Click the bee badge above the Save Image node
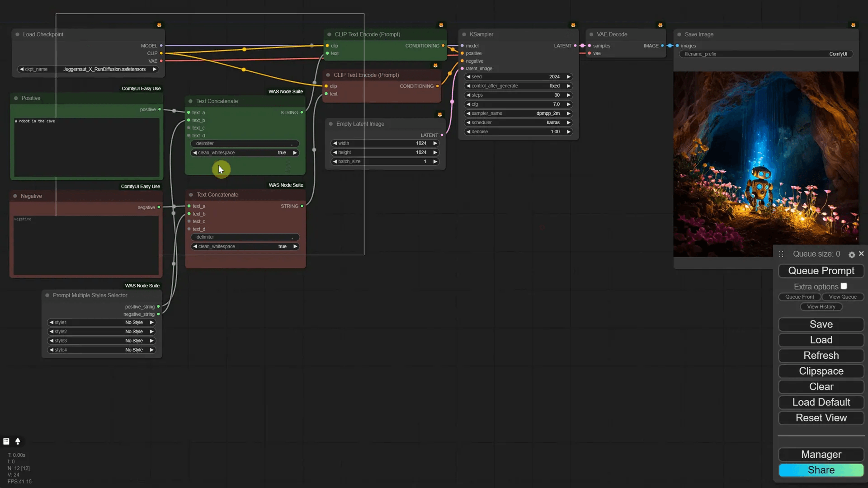Viewport: 868px width, 488px height. click(x=854, y=25)
